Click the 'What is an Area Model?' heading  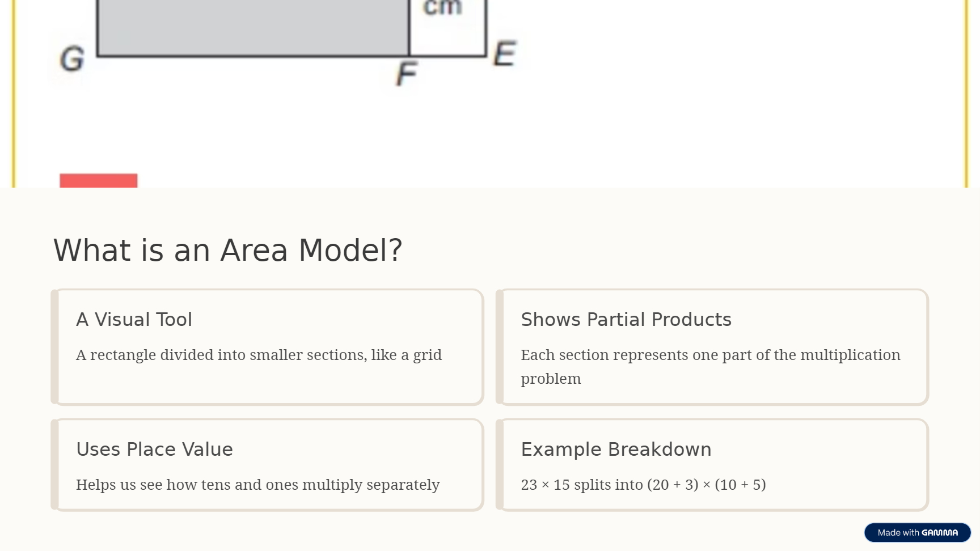[x=227, y=251]
